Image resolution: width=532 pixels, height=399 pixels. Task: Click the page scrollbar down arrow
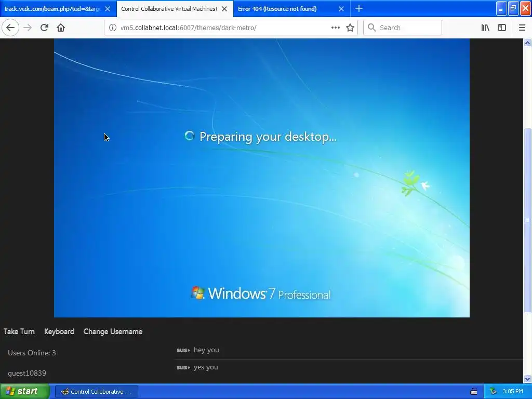pyautogui.click(x=528, y=379)
